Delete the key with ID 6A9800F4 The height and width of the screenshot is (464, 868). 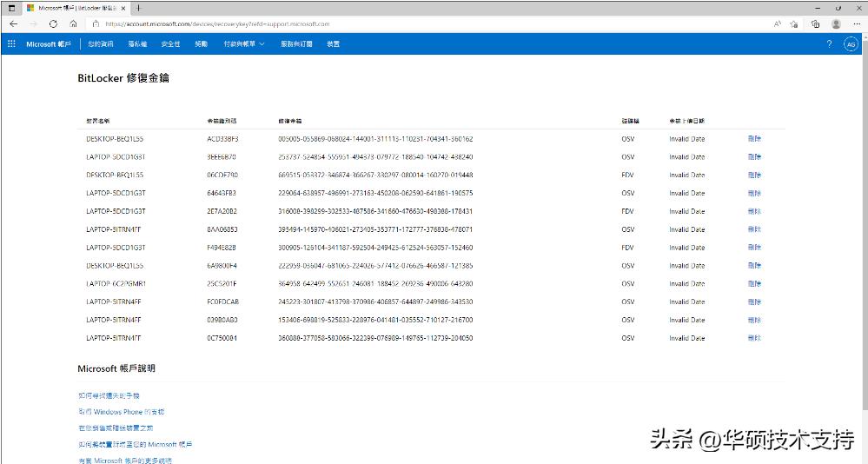(x=754, y=266)
